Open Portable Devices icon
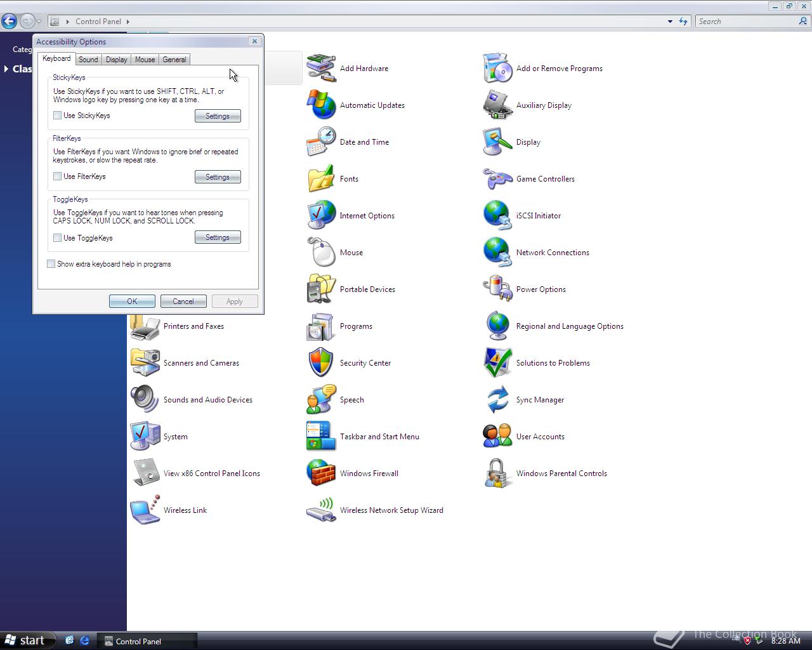The height and width of the screenshot is (650, 812). (321, 289)
